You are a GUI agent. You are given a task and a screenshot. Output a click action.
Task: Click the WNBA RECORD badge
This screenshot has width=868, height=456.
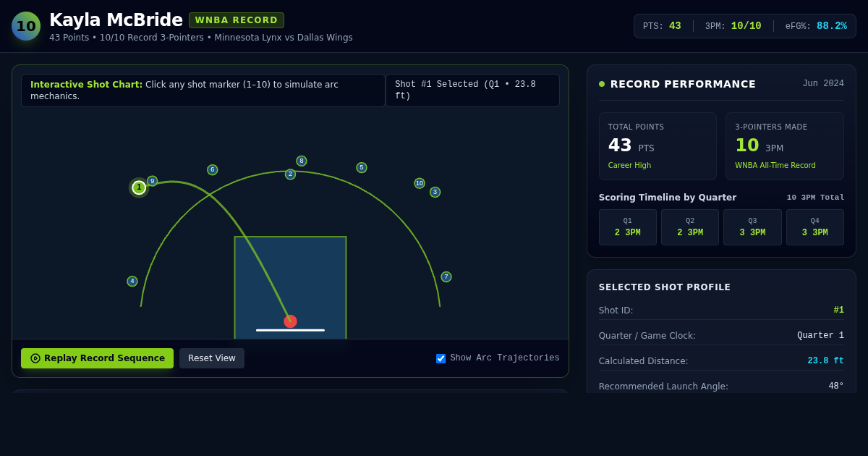coord(237,20)
